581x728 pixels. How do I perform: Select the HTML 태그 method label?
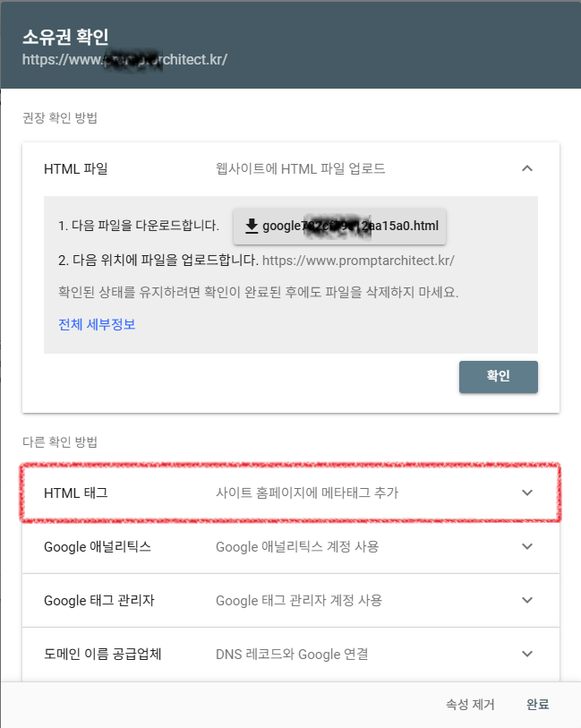point(76,493)
